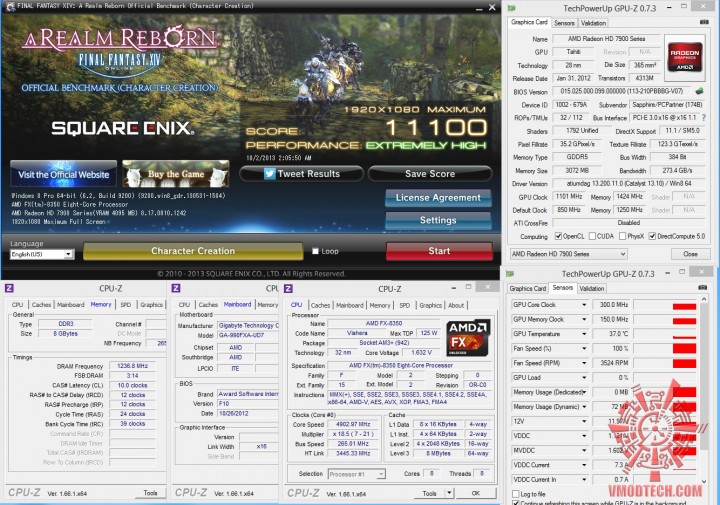The width and height of the screenshot is (720, 505).
Task: Click the Character Creation button
Action: pyautogui.click(x=193, y=251)
